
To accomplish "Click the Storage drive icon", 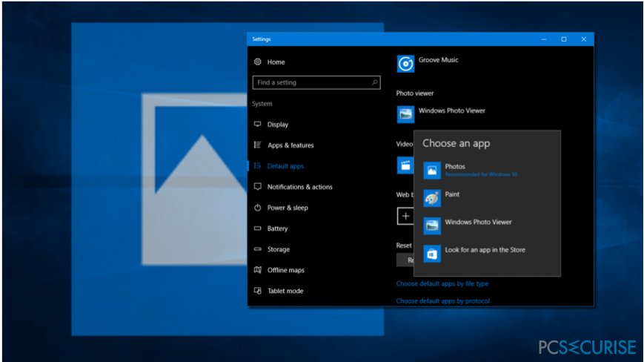I will (x=257, y=249).
